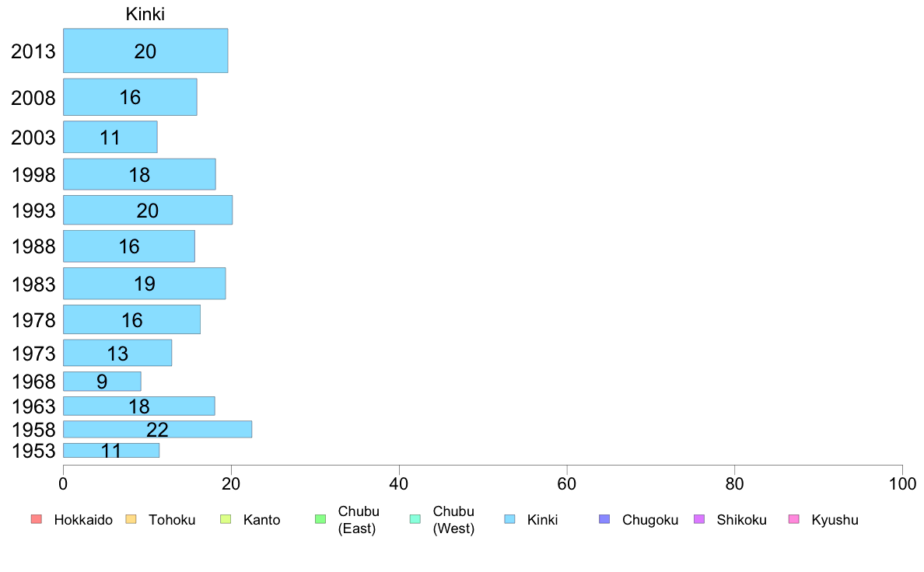Click the Kinki light blue legend swatch
924x572 pixels.
coord(509,519)
